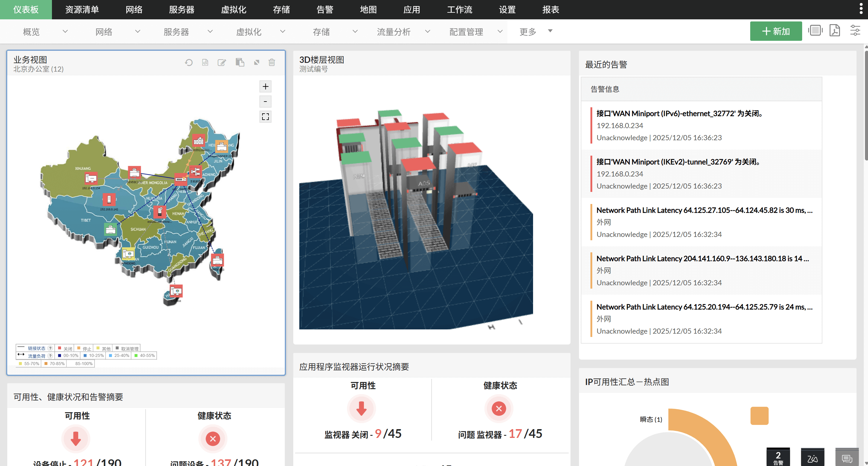Open the dashboard filter sliders icon
The image size is (868, 466).
(x=855, y=31)
